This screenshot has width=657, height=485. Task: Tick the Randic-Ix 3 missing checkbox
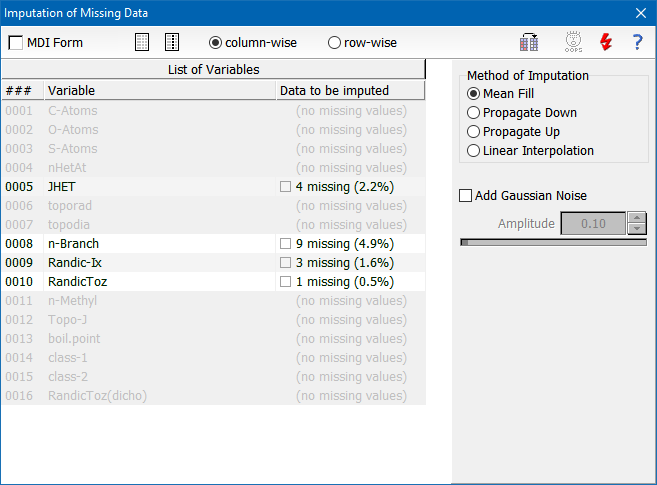(x=285, y=263)
